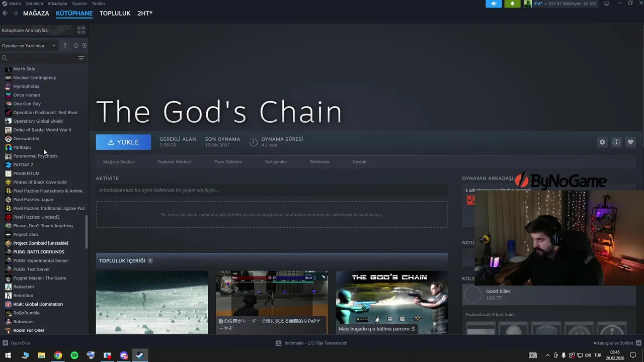Open Kütüphane Ana Sayfası

click(x=25, y=30)
